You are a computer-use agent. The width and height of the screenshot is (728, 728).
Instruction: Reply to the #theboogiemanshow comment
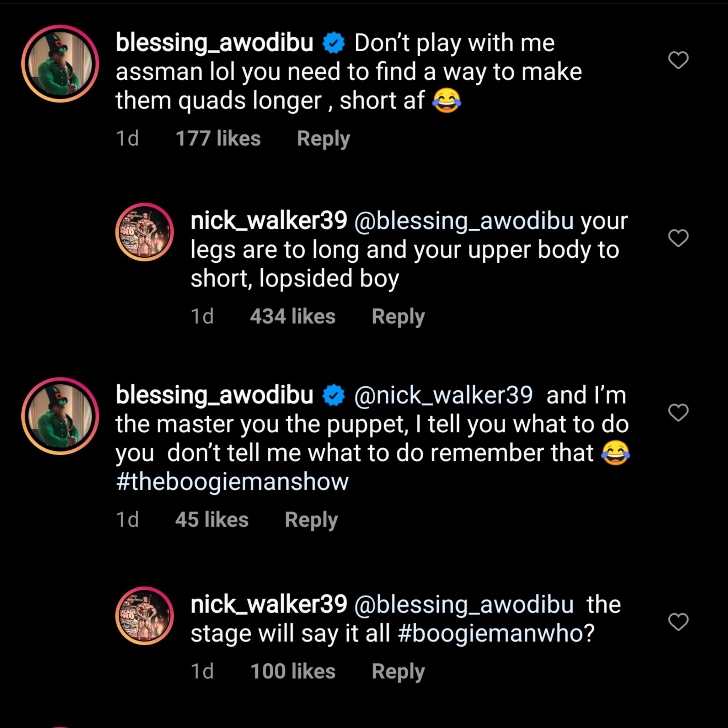(x=311, y=520)
